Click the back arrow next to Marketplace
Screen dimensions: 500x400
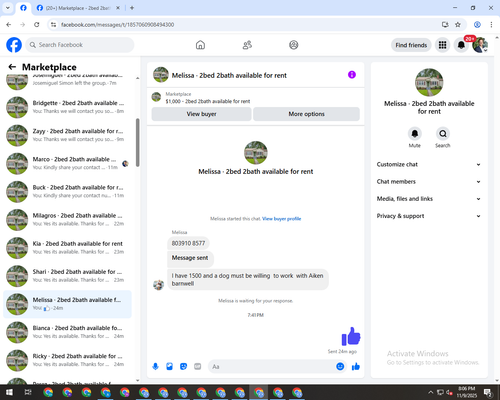[12, 67]
